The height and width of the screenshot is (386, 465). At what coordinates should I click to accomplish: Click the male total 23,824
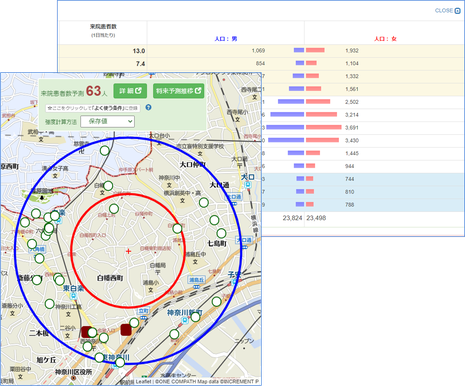tap(292, 218)
